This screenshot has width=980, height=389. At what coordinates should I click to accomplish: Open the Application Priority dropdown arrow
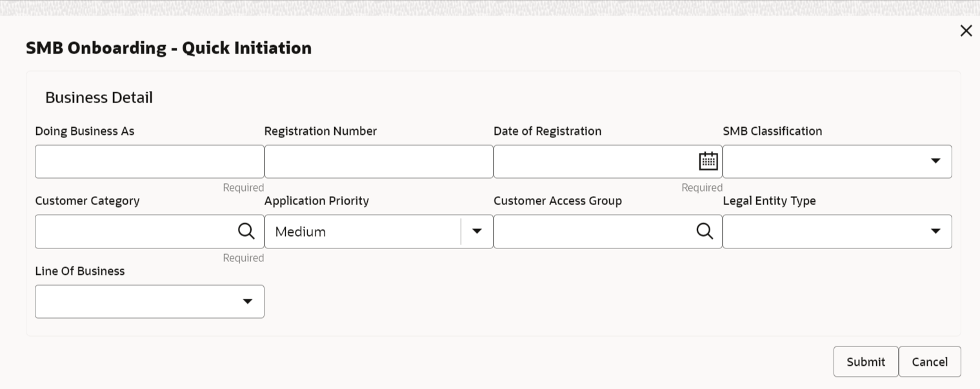[477, 232]
